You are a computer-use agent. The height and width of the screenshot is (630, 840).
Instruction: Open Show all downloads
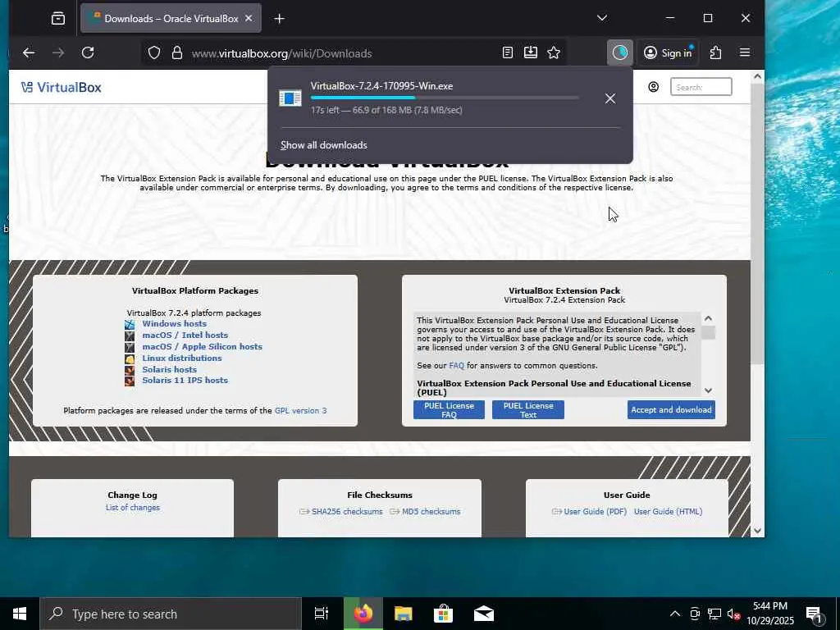[323, 145]
